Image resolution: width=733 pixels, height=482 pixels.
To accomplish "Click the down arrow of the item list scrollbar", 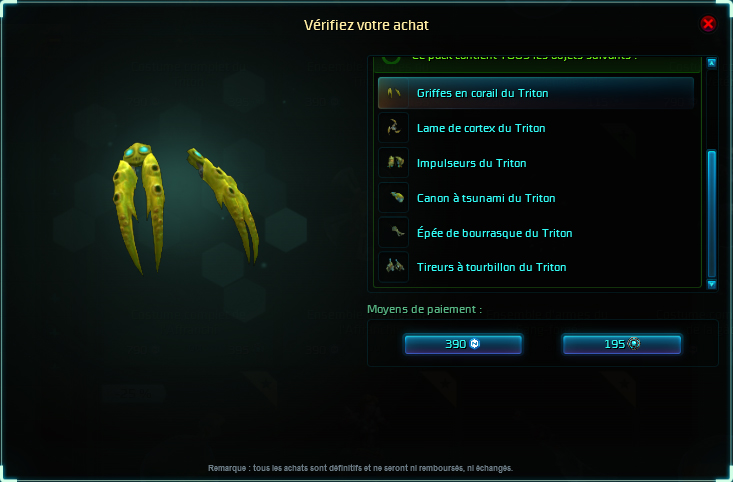I will click(x=711, y=284).
